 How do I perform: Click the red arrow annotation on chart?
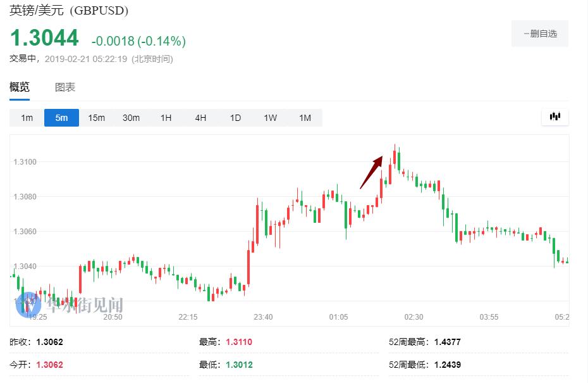[x=372, y=172]
